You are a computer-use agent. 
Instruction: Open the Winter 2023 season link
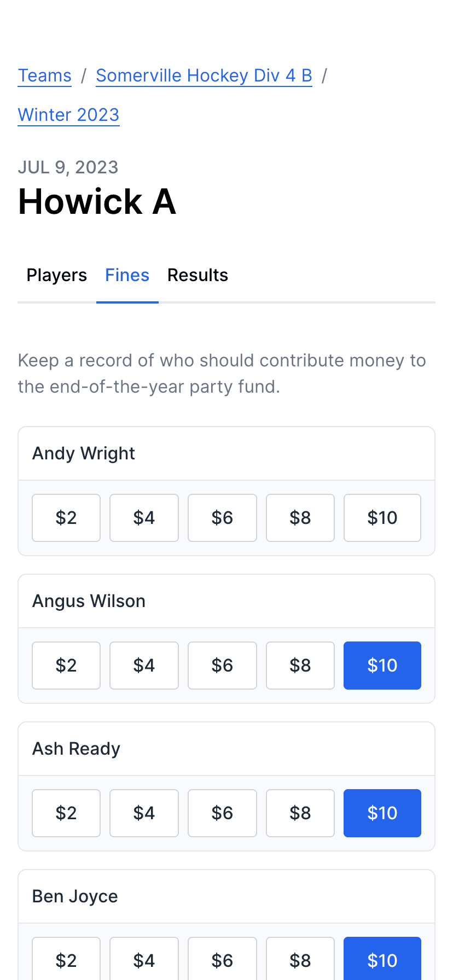68,115
